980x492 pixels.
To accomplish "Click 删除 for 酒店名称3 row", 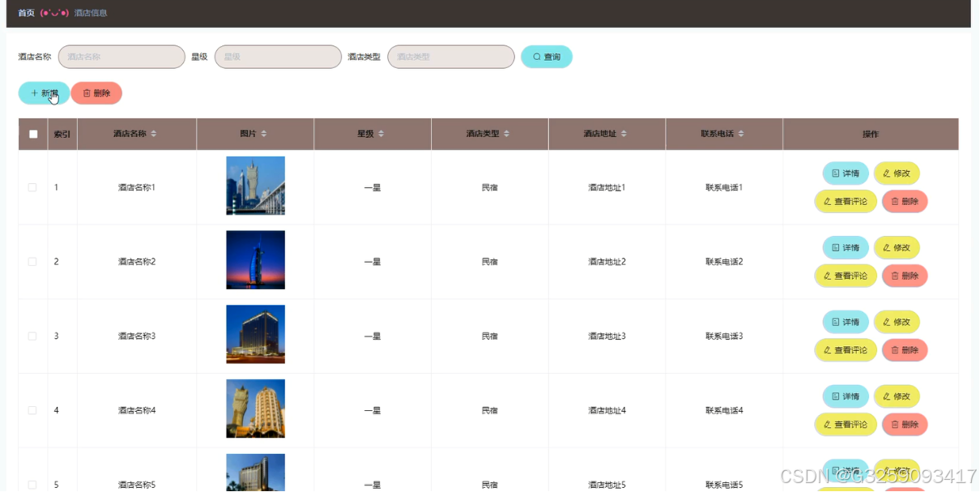I will coord(905,350).
